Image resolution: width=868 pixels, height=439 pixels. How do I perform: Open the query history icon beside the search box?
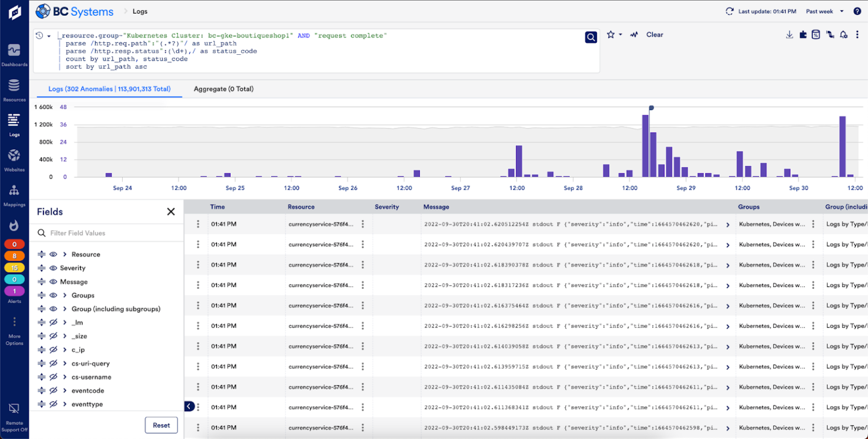(x=38, y=35)
